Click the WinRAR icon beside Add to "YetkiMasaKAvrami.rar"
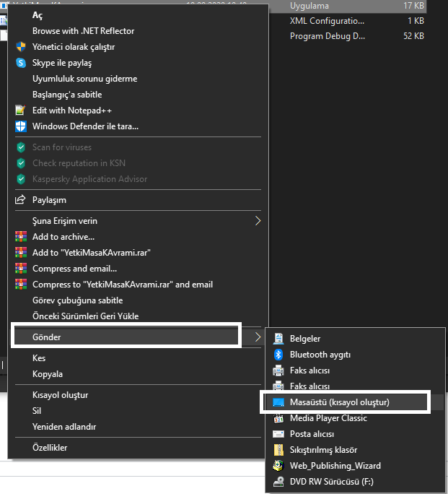The width and height of the screenshot is (448, 494). [21, 252]
